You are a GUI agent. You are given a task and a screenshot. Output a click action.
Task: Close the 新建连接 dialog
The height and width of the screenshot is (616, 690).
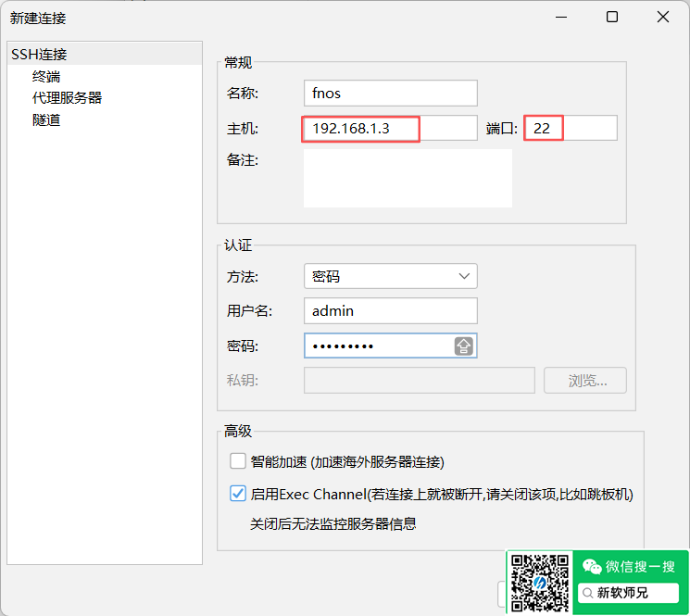click(663, 17)
